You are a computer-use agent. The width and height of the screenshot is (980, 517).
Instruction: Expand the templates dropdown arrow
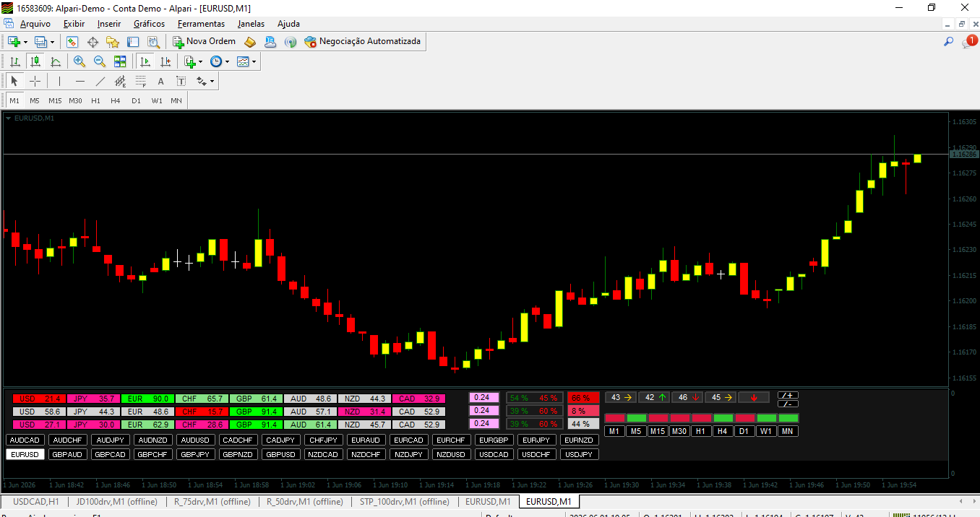point(254,61)
